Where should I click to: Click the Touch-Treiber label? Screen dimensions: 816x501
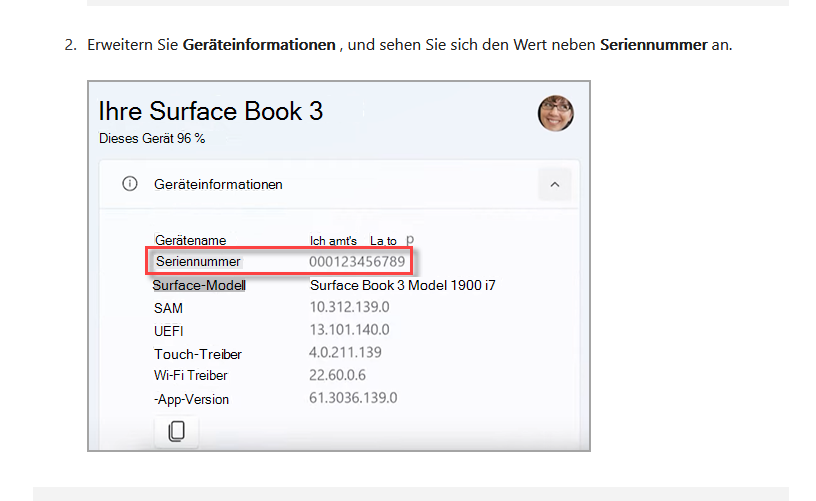pyautogui.click(x=198, y=354)
